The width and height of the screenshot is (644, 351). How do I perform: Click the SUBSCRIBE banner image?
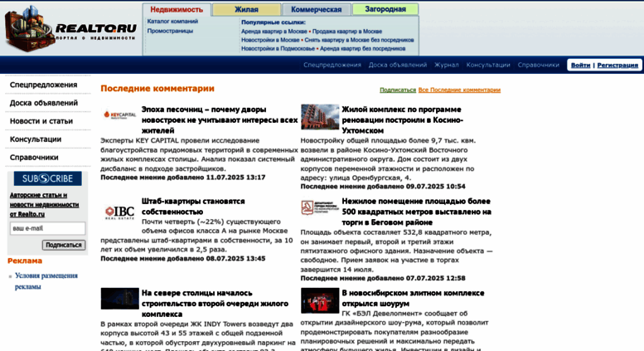[47, 178]
